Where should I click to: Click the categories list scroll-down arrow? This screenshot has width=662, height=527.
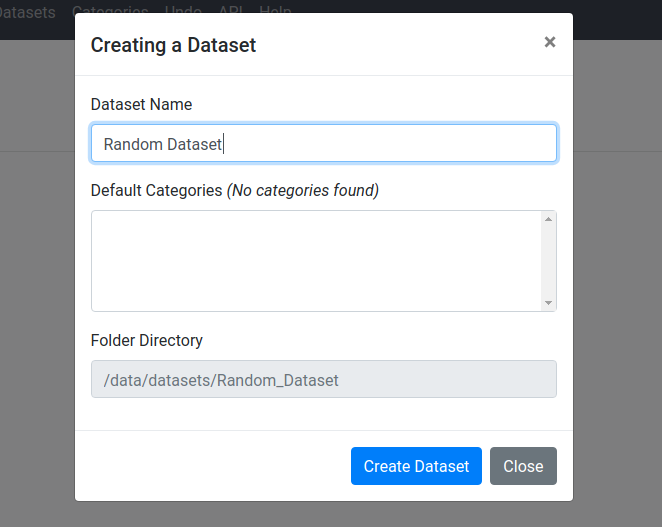point(548,302)
